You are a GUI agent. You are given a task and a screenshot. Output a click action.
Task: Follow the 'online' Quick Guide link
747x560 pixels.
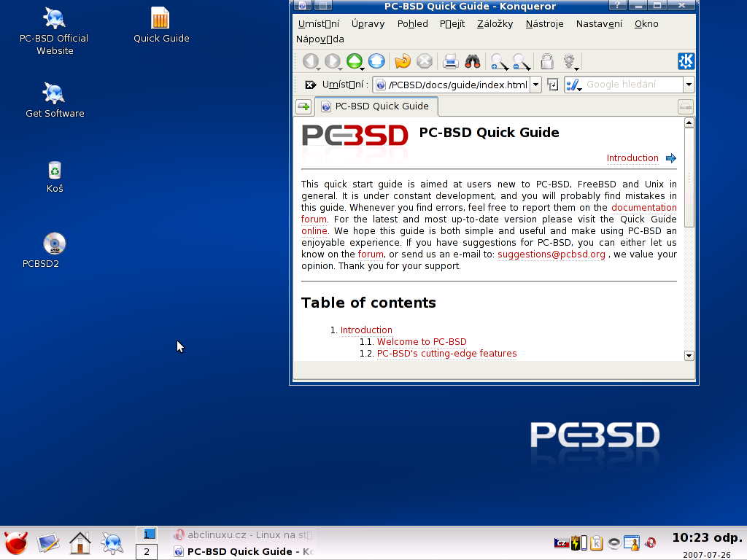tap(314, 231)
